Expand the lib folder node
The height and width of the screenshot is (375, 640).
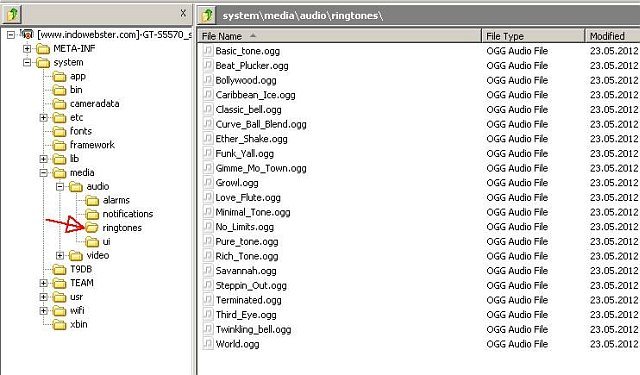(x=43, y=159)
